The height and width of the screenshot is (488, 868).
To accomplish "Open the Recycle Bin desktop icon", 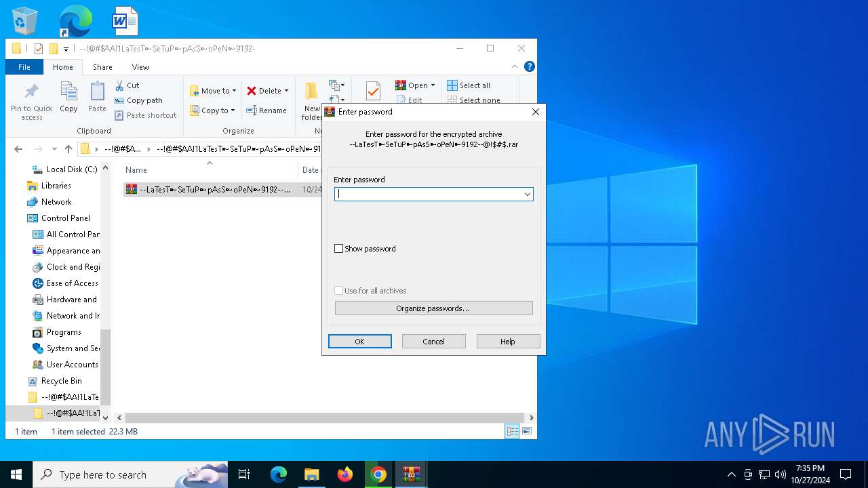I will [x=25, y=21].
